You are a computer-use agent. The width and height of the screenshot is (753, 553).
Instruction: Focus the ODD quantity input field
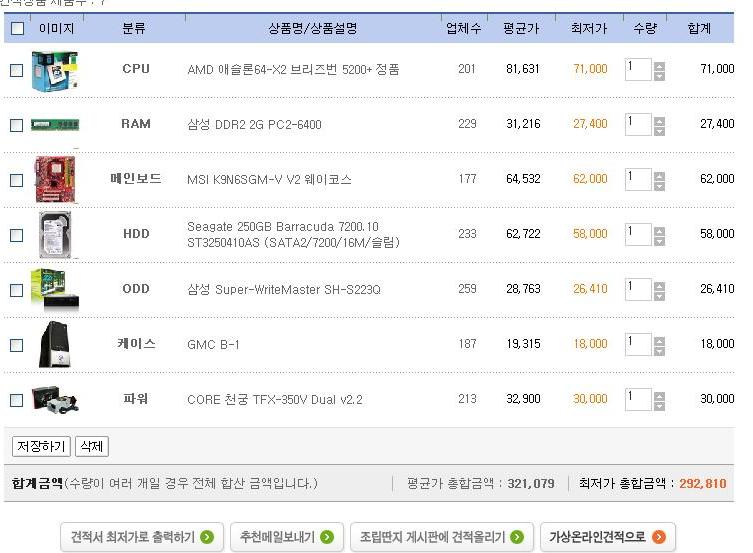(638, 289)
